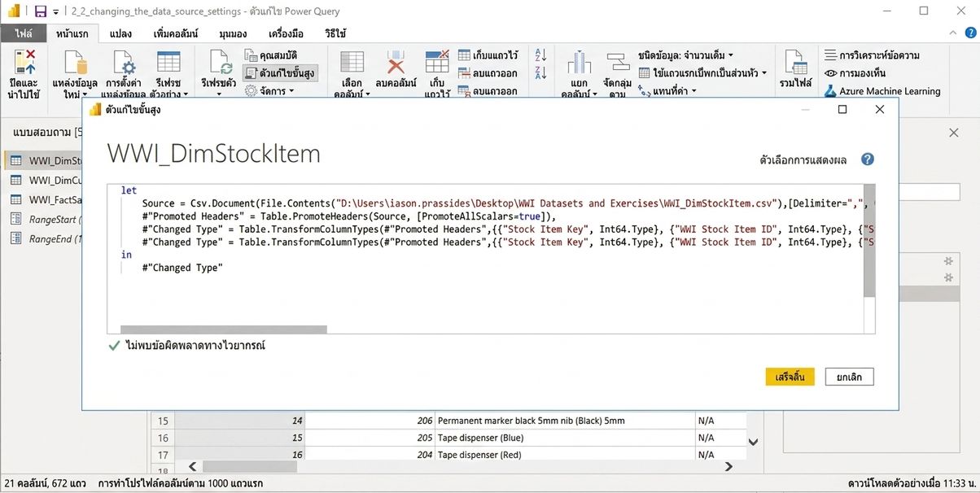
Task: Sort ascending with the A-Z icon
Action: coord(540,55)
